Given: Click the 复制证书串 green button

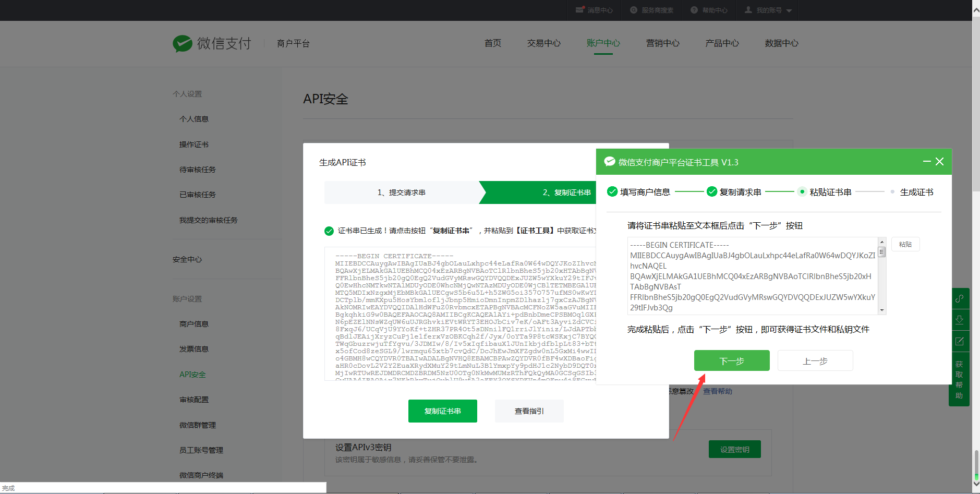Looking at the screenshot, I should (x=443, y=411).
